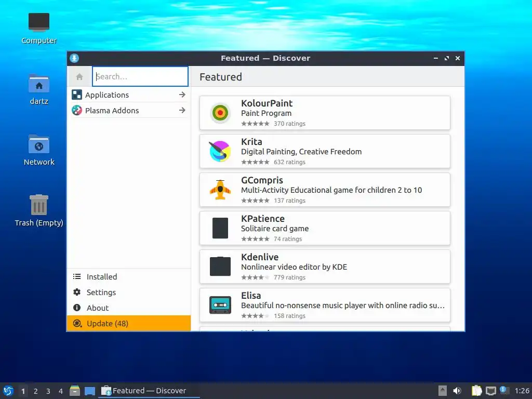This screenshot has height=399, width=532.
Task: Open the KolourPaint listing title
Action: pyautogui.click(x=267, y=103)
